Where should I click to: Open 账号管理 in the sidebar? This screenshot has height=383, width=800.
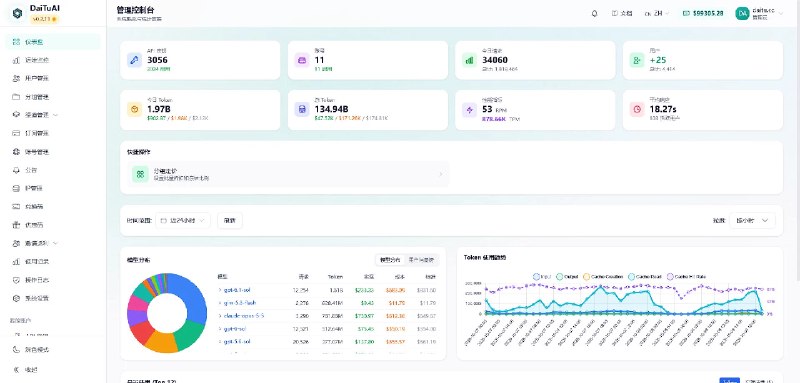pos(53,151)
